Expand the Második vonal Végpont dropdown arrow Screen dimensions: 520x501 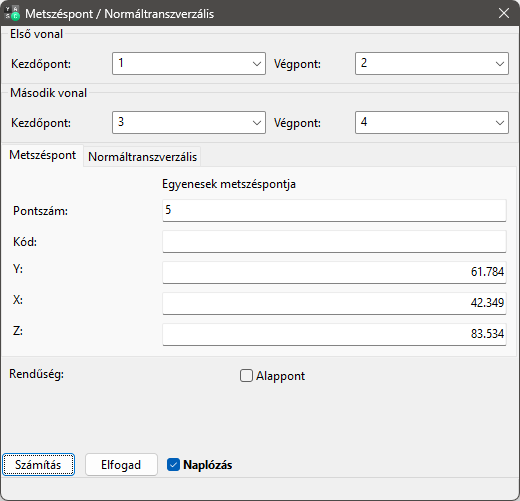click(499, 123)
